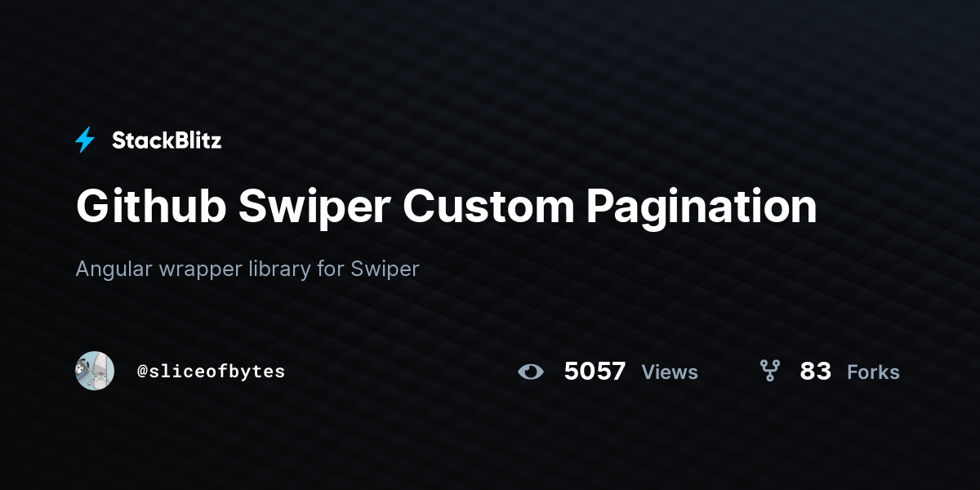Select the Angular wrapper library description text

point(247,269)
